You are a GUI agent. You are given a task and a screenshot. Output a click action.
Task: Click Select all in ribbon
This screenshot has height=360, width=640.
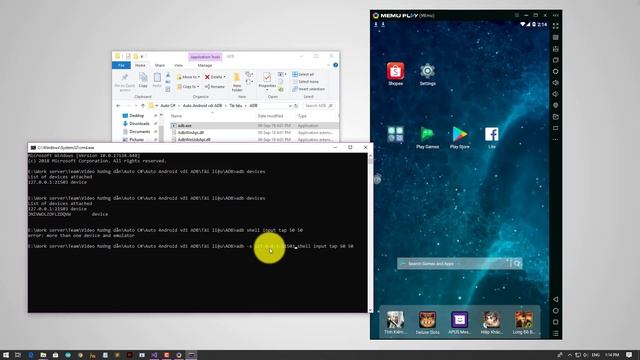(x=303, y=74)
